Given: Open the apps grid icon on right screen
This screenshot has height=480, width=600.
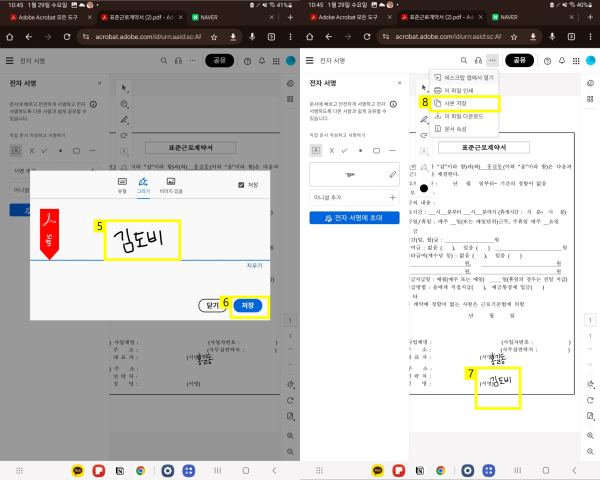Looking at the screenshot, I should pyautogui.click(x=576, y=61).
